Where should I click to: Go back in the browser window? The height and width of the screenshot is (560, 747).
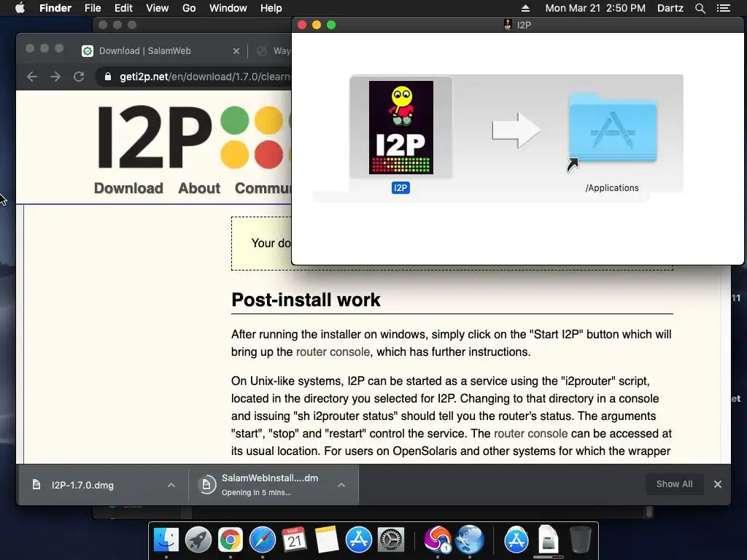pos(32,77)
